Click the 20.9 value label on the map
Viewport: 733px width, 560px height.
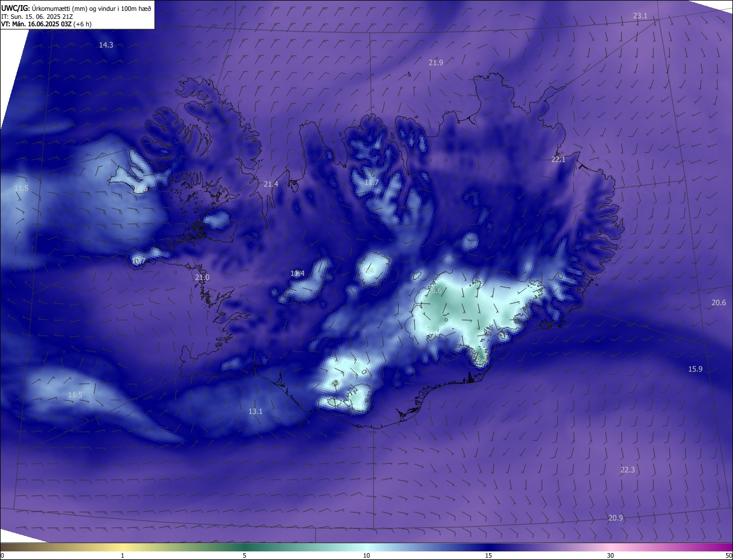tap(616, 518)
